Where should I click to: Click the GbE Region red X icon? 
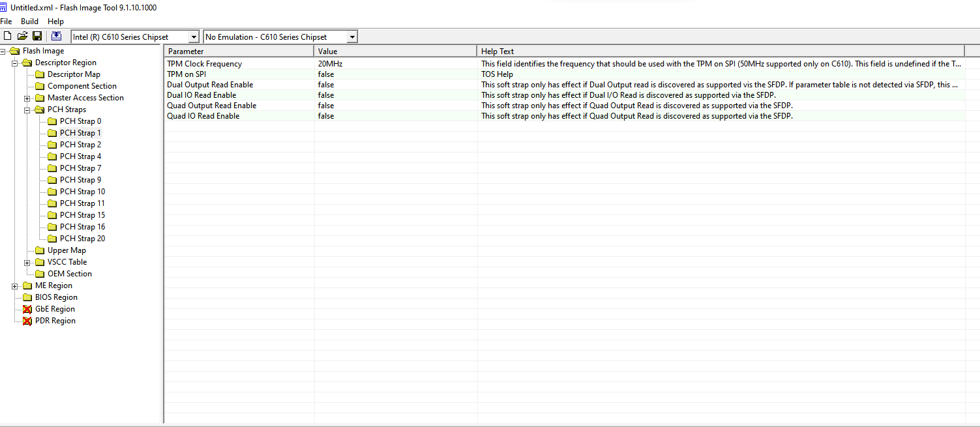pyautogui.click(x=27, y=309)
